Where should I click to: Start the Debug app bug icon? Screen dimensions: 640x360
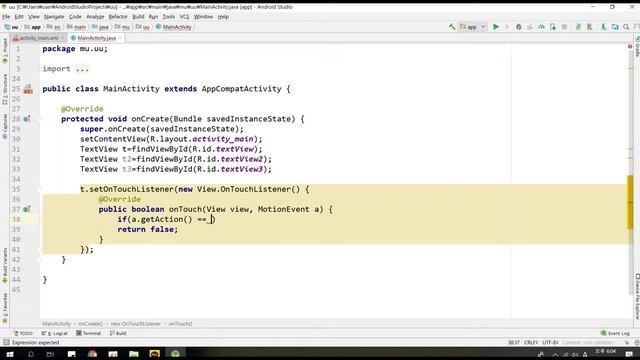(x=518, y=27)
